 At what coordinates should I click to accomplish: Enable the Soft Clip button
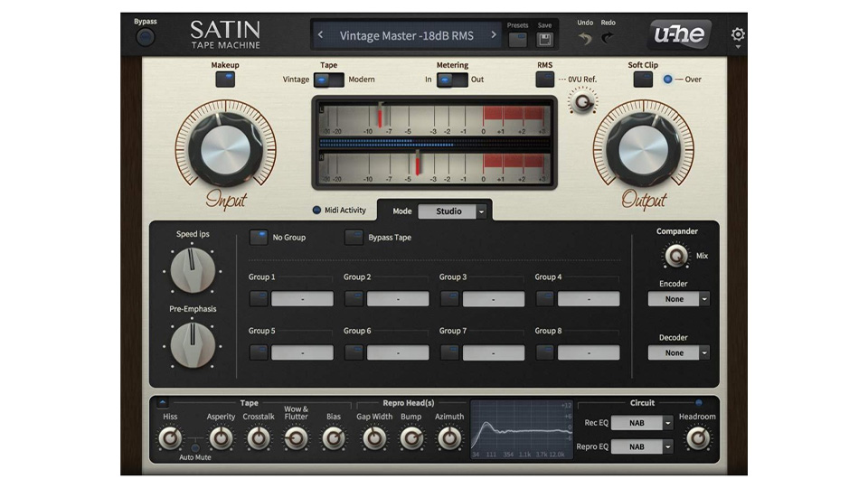tap(642, 80)
